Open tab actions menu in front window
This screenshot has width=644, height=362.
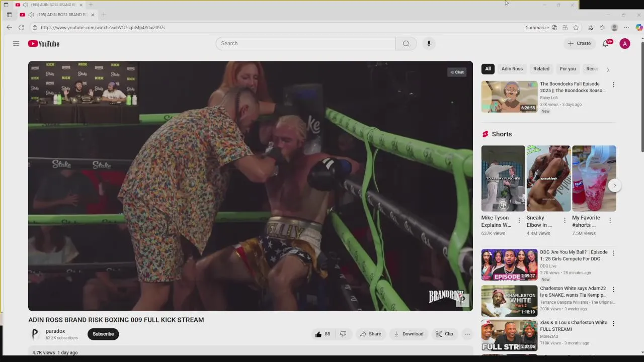pos(9,15)
